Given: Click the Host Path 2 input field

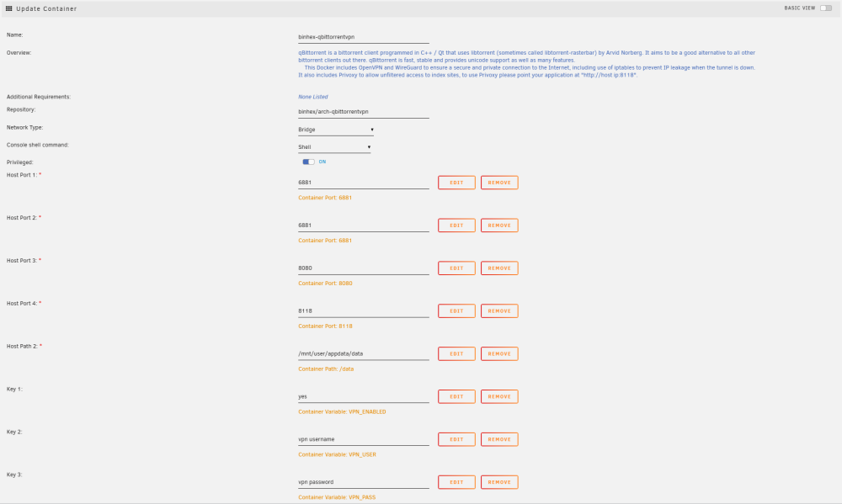Looking at the screenshot, I should (x=364, y=353).
